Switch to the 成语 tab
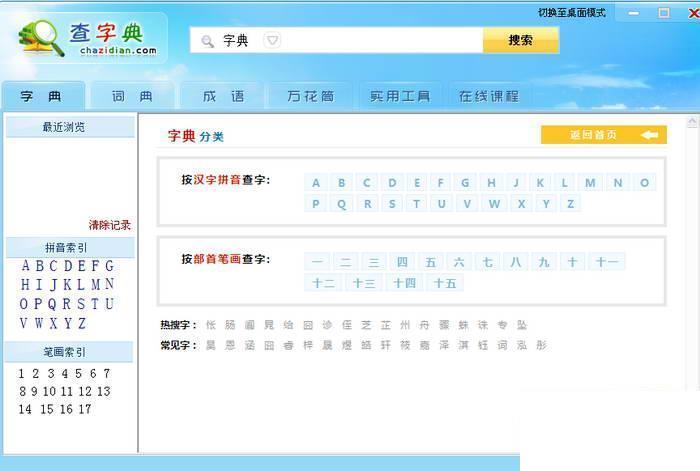 click(x=223, y=96)
